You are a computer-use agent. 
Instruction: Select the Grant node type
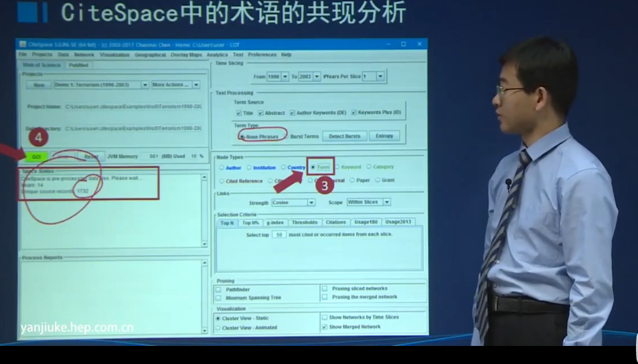point(378,180)
